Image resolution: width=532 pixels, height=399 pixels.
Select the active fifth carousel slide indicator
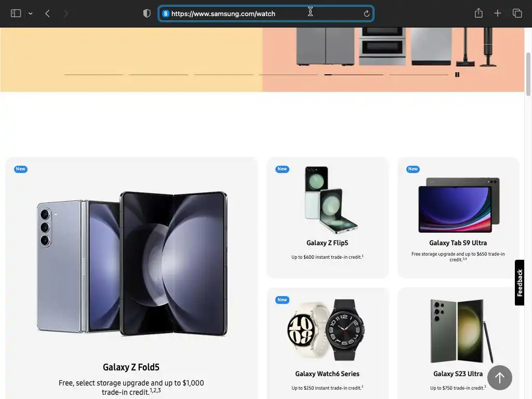click(353, 75)
